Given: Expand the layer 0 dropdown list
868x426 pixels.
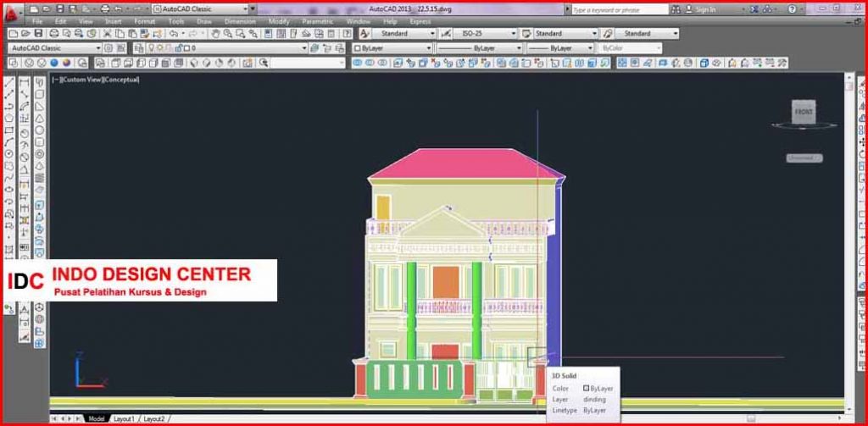Looking at the screenshot, I should (304, 48).
